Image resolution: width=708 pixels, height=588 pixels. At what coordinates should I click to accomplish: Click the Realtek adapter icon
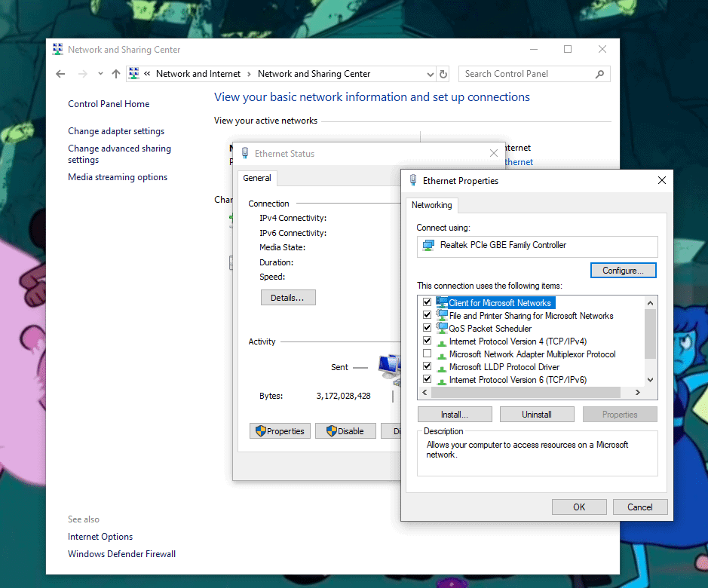(x=428, y=245)
